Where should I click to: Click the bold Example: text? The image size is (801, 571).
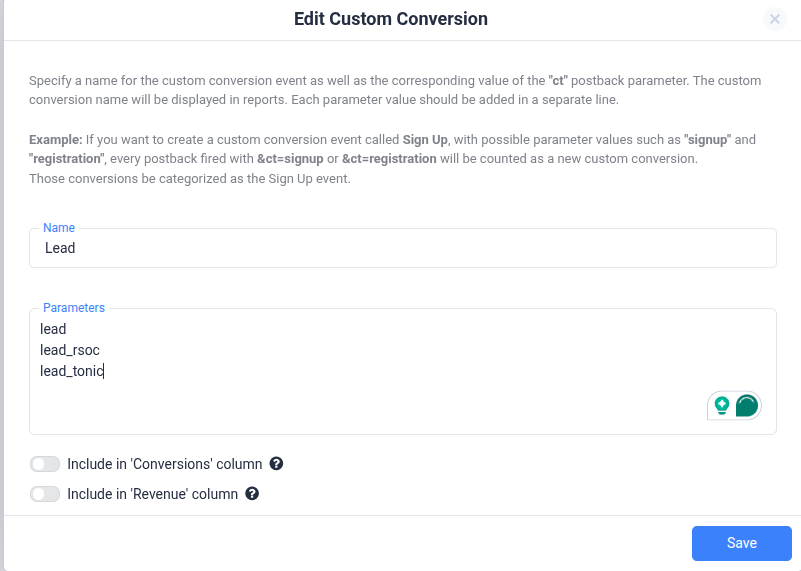pos(55,139)
